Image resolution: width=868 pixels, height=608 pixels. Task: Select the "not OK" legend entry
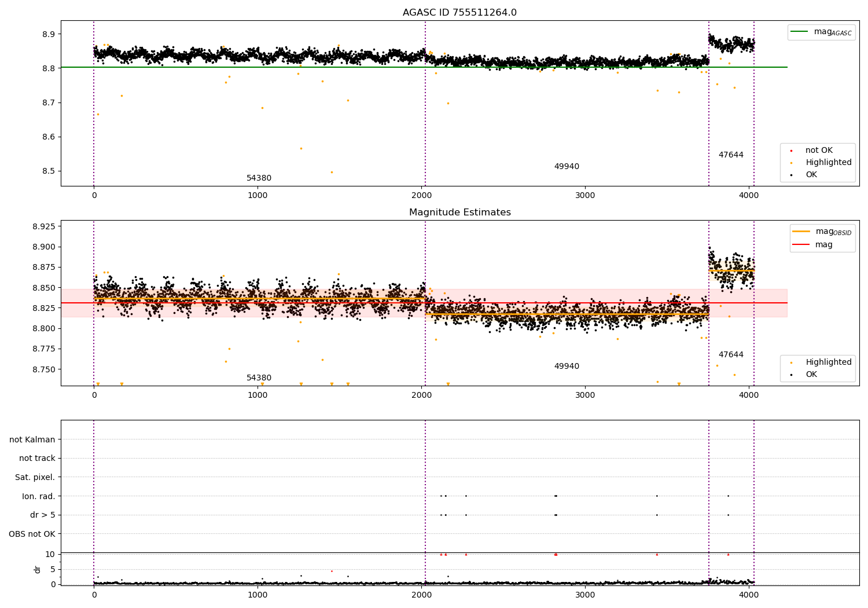pos(819,151)
